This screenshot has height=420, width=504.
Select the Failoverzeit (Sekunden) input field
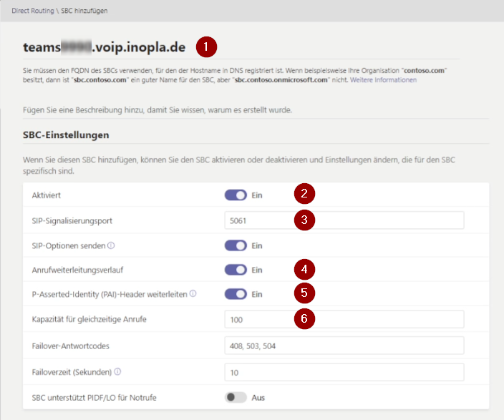344,372
